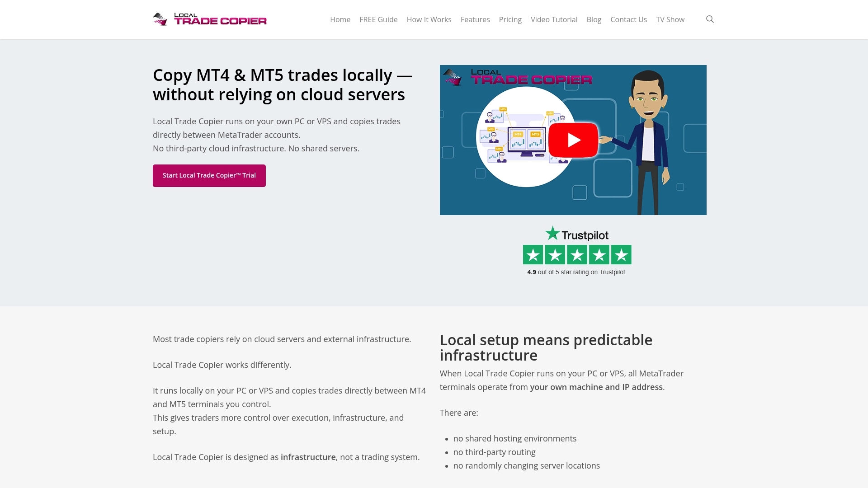Open the FREE Guide page
The image size is (868, 488).
tap(378, 19)
